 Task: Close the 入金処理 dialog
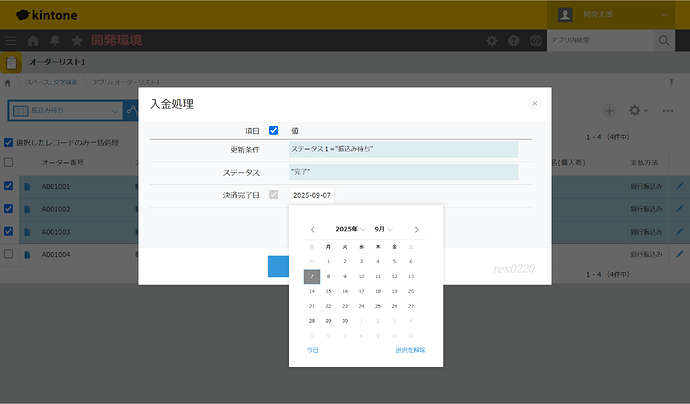pyautogui.click(x=534, y=103)
